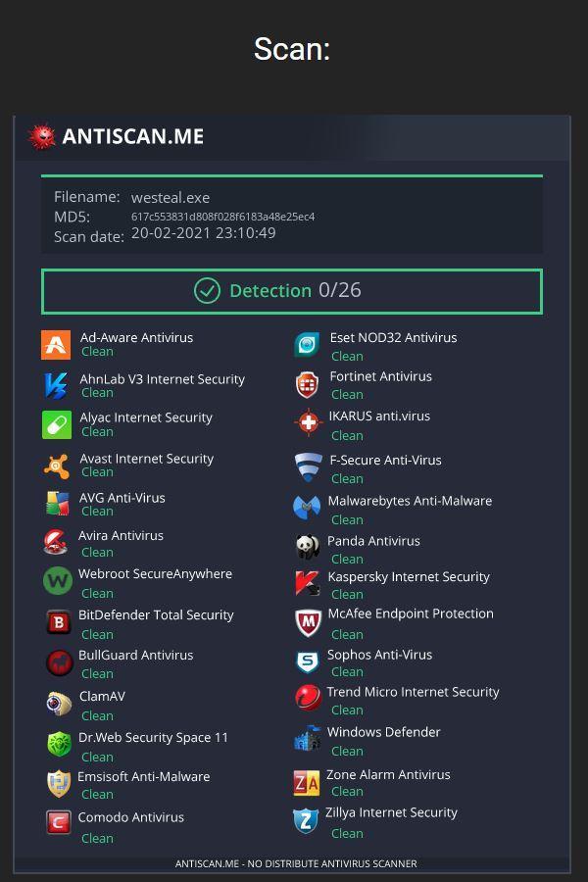The image size is (588, 882).
Task: Click the Trend Micro red ball icon
Action: [309, 698]
